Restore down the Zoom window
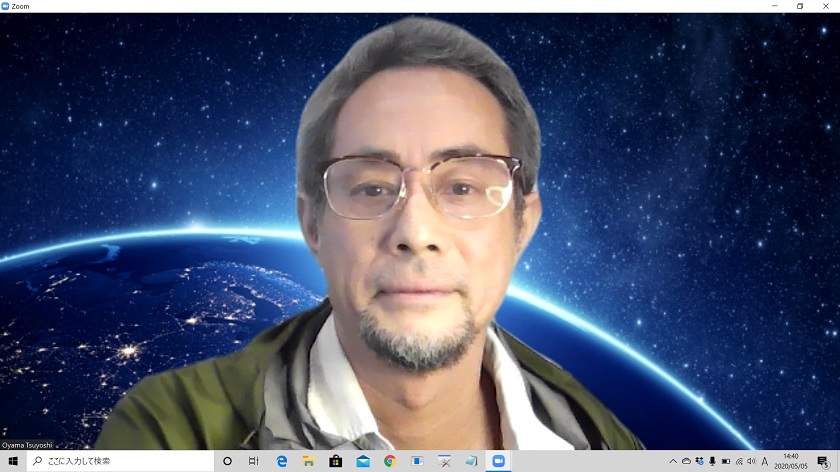The width and height of the screenshot is (840, 472). coord(799,6)
